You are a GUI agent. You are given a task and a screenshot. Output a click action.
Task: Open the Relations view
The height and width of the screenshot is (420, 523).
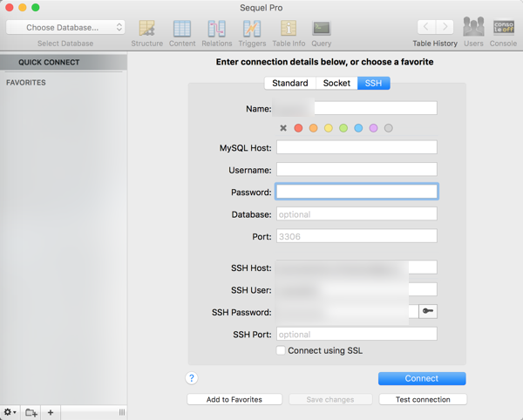coord(217,33)
